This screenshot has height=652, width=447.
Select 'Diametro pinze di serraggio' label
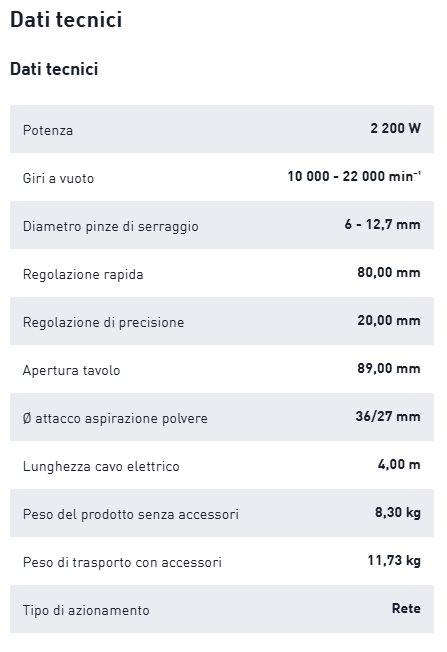click(111, 227)
